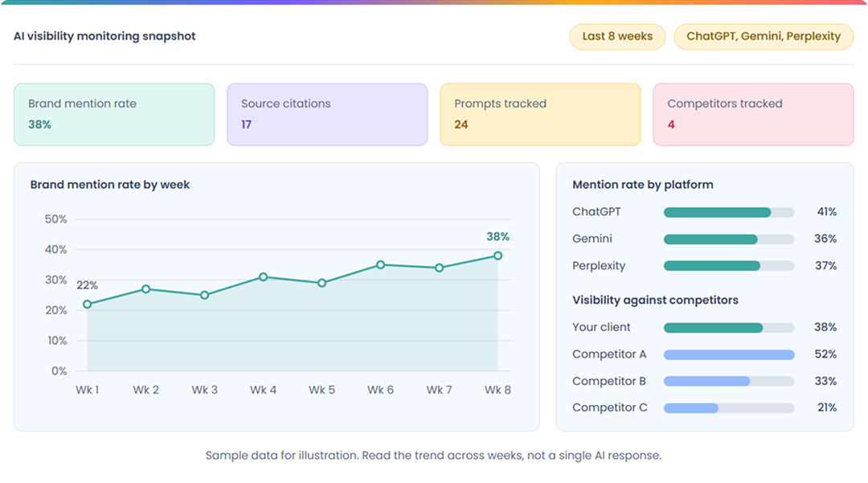
Task: Click the 'AI visibility monitoring snapshot' title
Action: (104, 36)
